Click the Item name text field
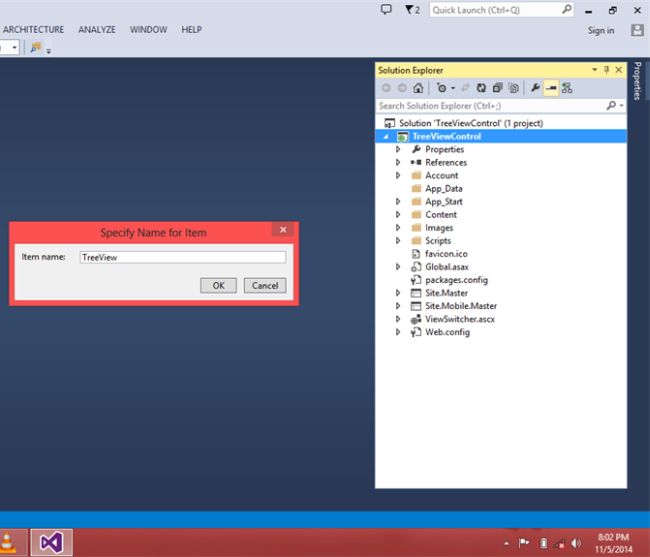The width and height of the screenshot is (650, 557). pyautogui.click(x=183, y=257)
